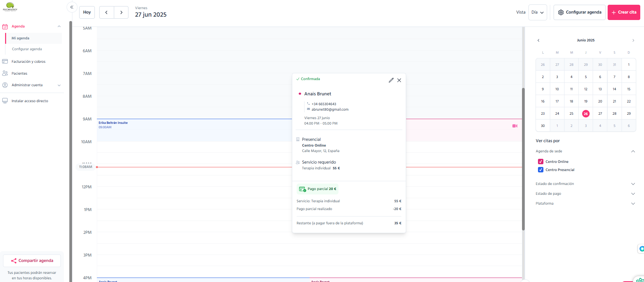Click the Psicology logo
644x282 pixels.
click(x=10, y=7)
